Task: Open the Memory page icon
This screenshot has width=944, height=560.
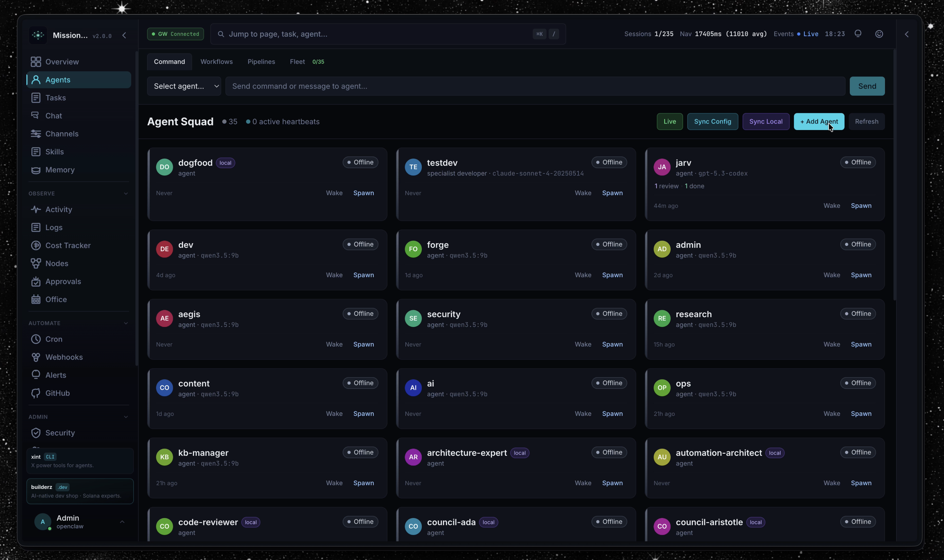Action: (x=36, y=170)
